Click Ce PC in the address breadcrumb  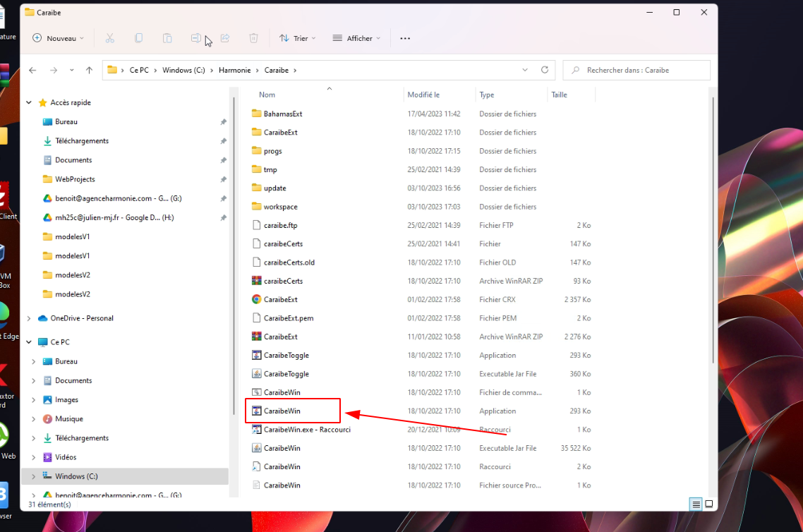(139, 70)
